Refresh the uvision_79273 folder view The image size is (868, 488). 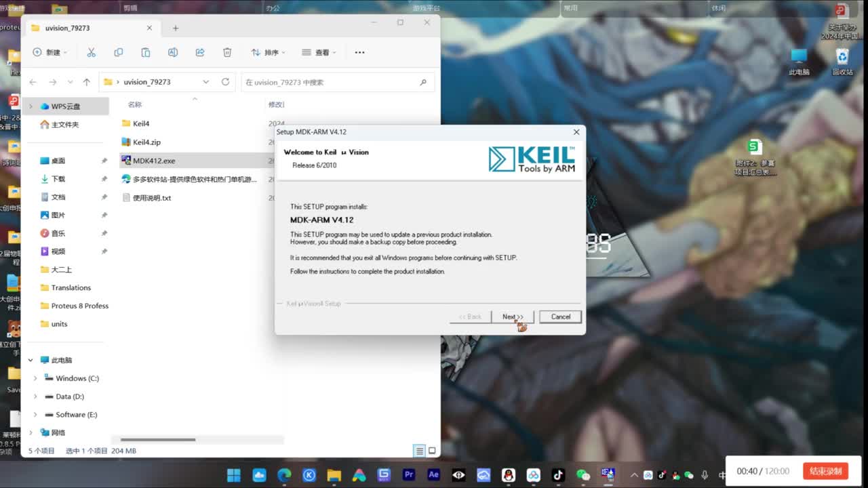click(225, 82)
